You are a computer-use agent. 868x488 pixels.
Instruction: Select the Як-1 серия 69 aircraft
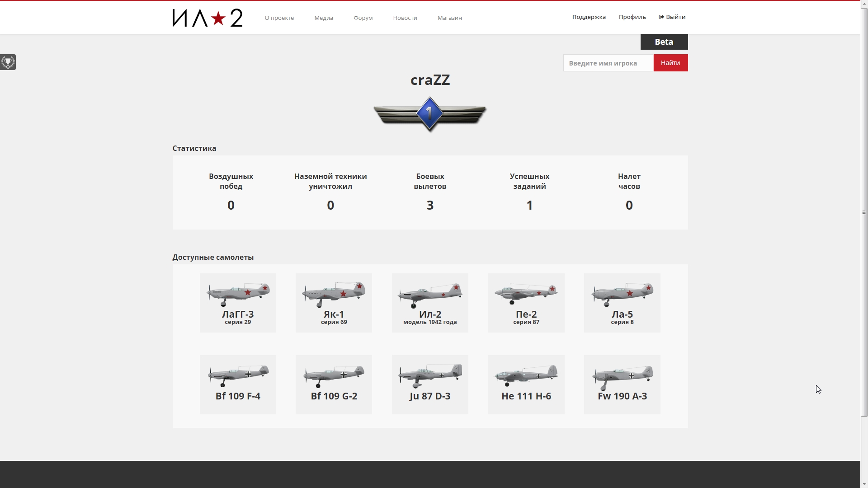tap(334, 303)
